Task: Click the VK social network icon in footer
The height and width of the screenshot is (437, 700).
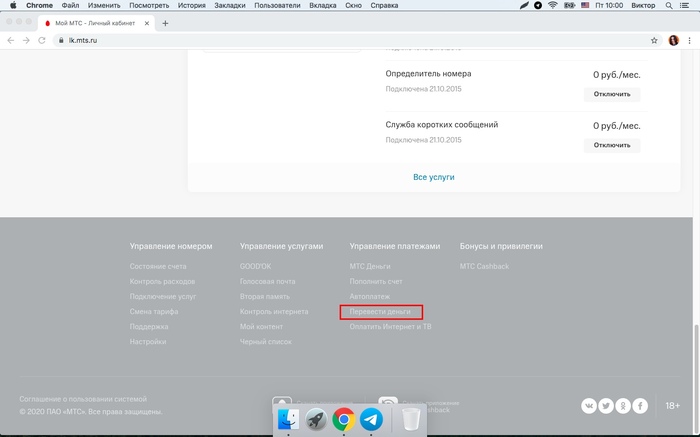Action: point(590,406)
